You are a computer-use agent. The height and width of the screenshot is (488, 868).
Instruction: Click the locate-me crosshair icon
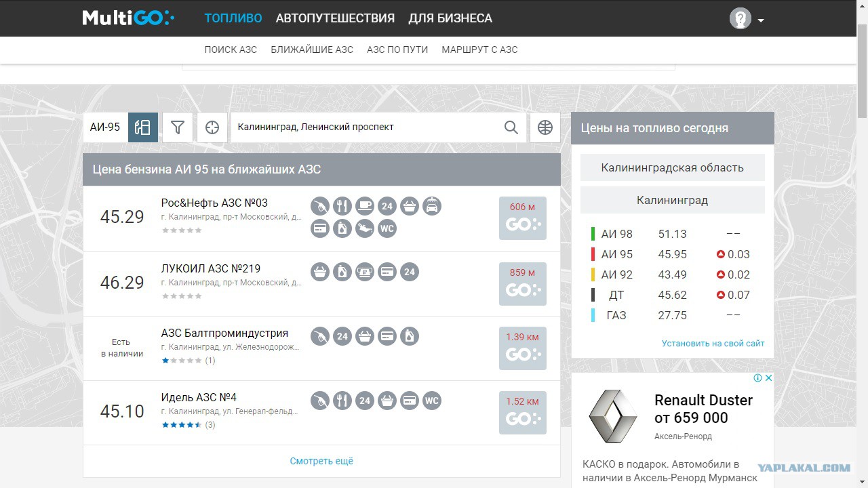click(212, 127)
